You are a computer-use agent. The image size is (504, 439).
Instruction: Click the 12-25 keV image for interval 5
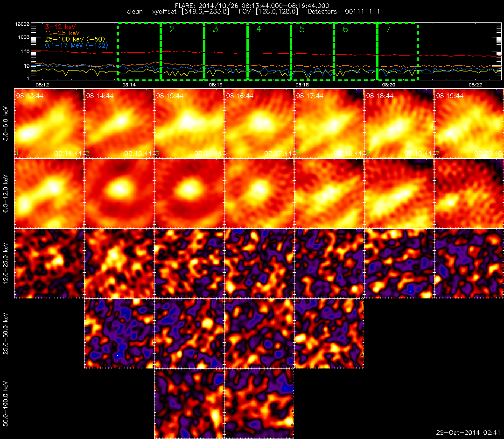[329, 263]
